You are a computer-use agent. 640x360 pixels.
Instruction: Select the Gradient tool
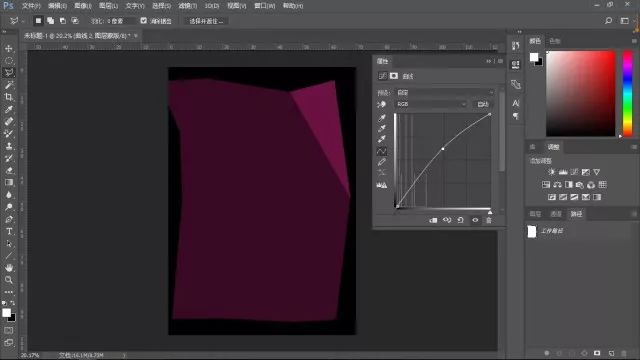[9, 182]
